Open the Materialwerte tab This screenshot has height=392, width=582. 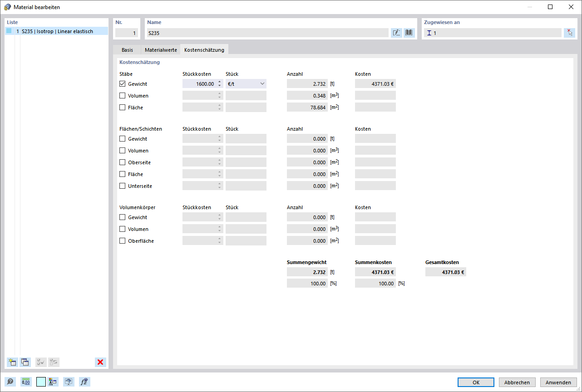(161, 50)
